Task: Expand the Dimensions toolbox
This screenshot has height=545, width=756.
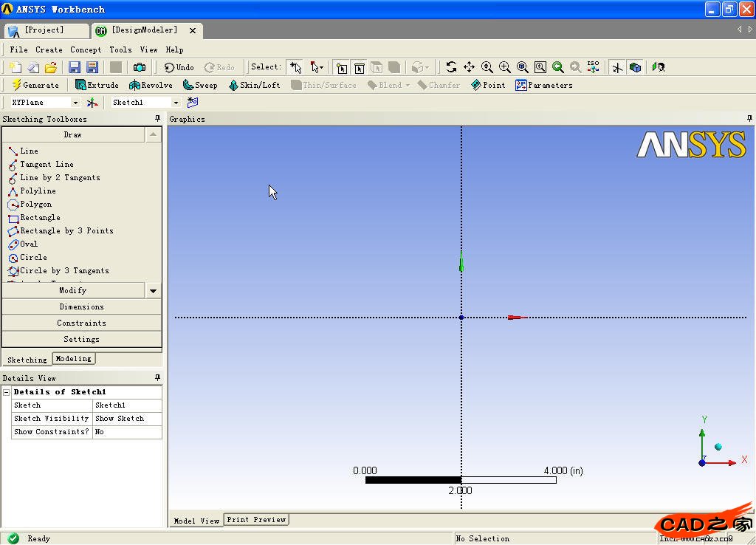Action: point(81,306)
